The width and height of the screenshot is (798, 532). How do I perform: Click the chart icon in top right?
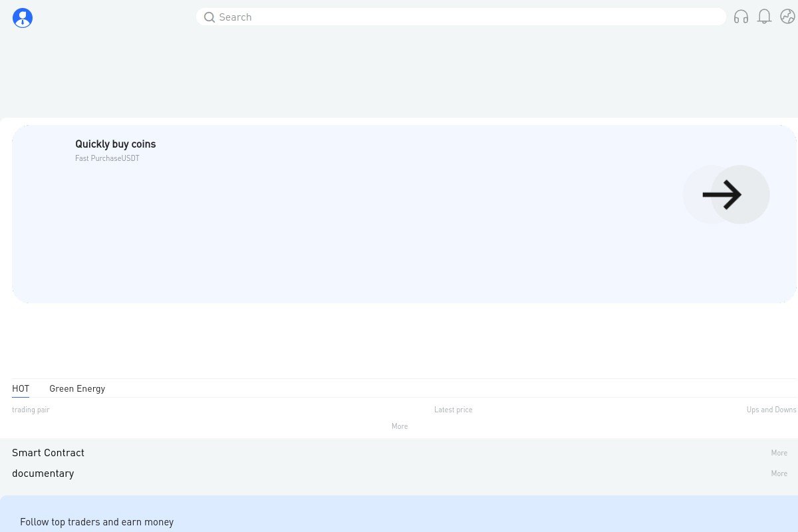pyautogui.click(x=787, y=17)
